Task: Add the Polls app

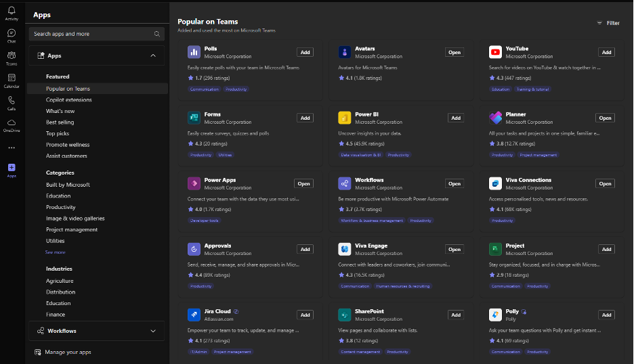Action: click(305, 52)
